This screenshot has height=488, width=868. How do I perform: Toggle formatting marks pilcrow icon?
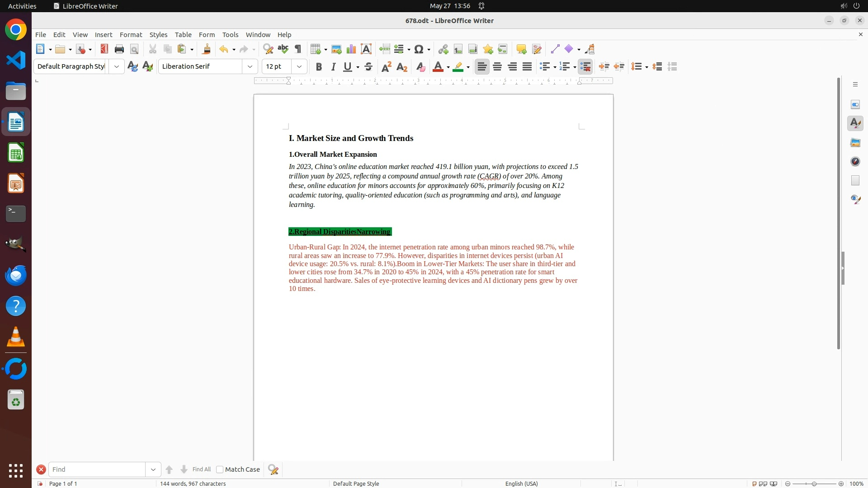298,49
